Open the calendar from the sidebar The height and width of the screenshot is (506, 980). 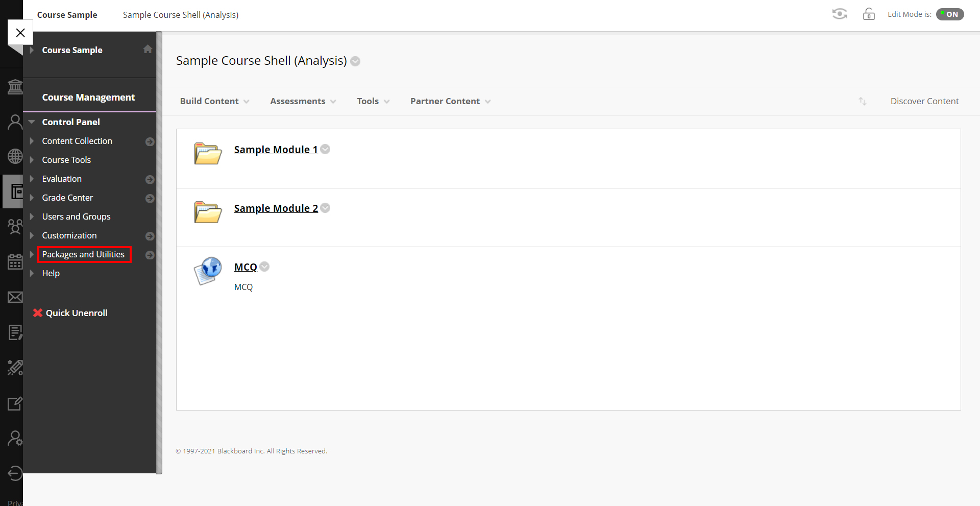[15, 261]
